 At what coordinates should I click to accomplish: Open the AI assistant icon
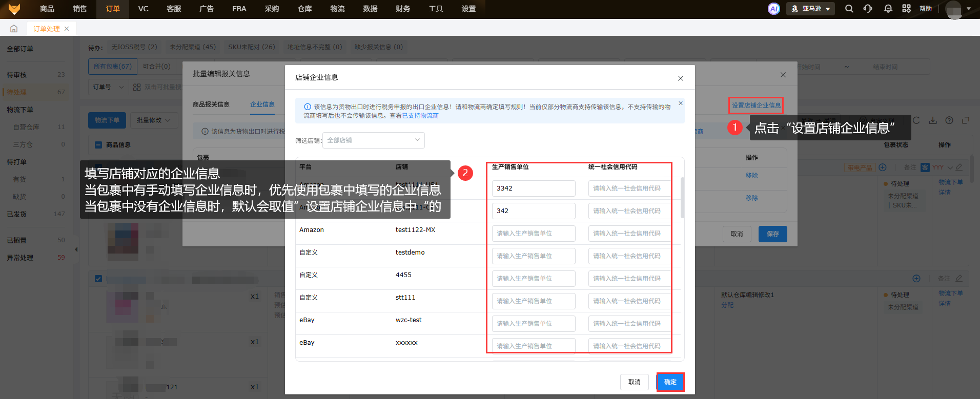(x=773, y=9)
